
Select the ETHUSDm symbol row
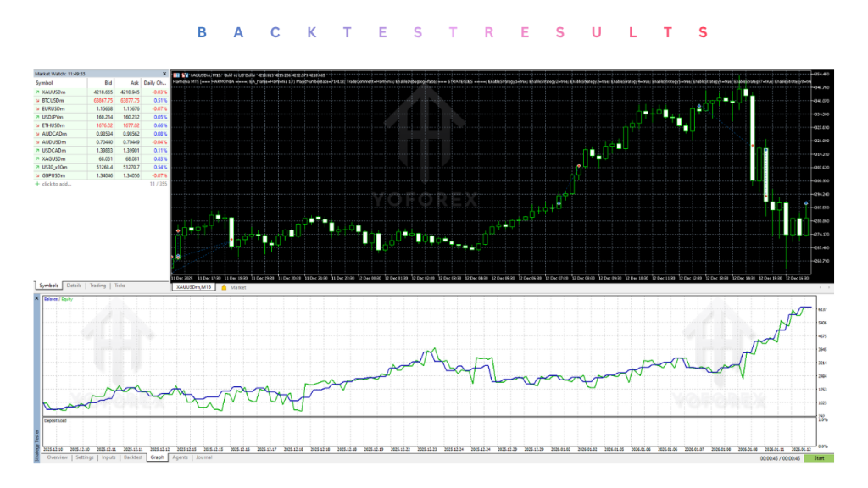coord(102,125)
